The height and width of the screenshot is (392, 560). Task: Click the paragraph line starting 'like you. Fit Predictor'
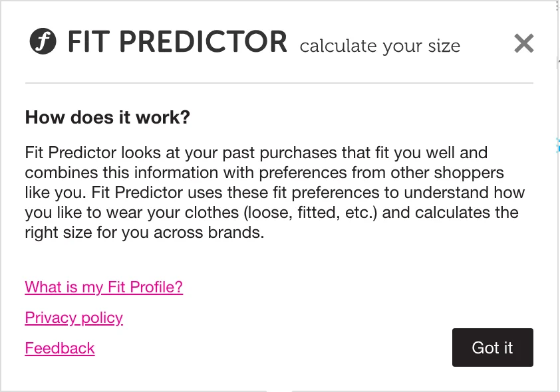pyautogui.click(x=275, y=193)
